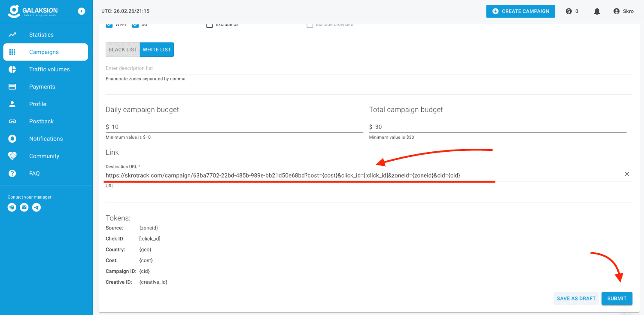Screen dimensions: 644x315
Task: Click the Profile person icon
Action: pyautogui.click(x=12, y=104)
